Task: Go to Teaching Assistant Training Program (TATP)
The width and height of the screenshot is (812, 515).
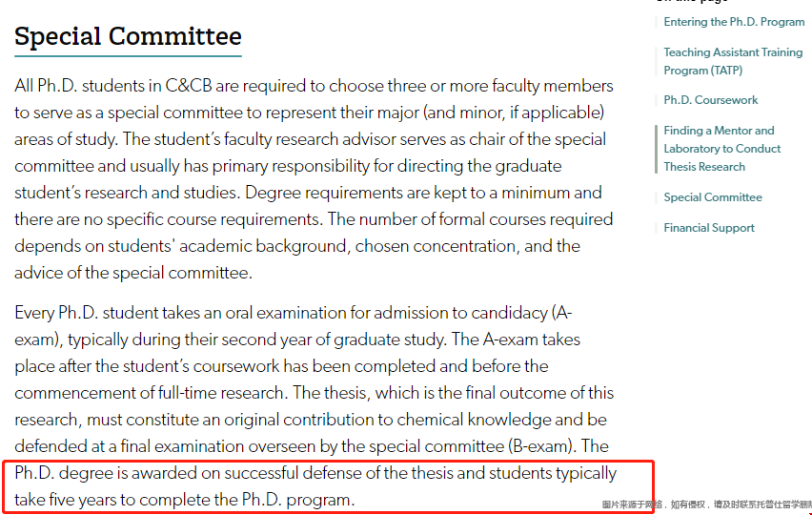Action: [x=733, y=61]
